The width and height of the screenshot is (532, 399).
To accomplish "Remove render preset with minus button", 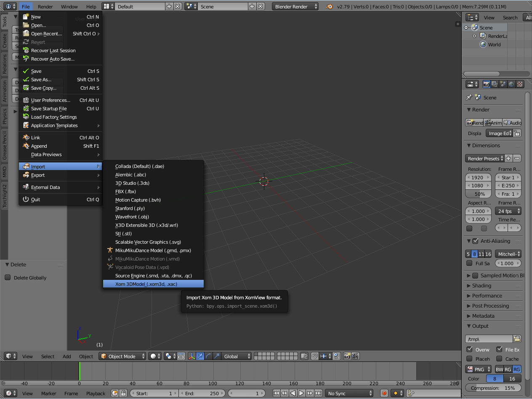I will [x=517, y=159].
